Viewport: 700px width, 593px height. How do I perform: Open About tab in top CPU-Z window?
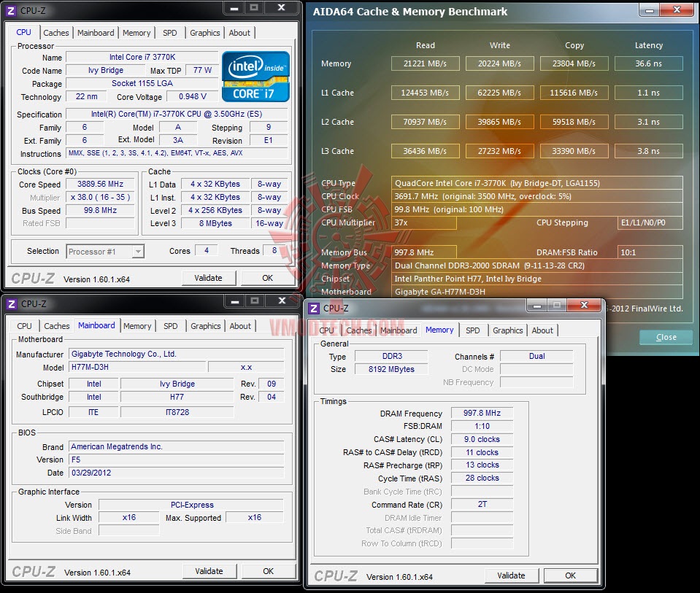239,33
